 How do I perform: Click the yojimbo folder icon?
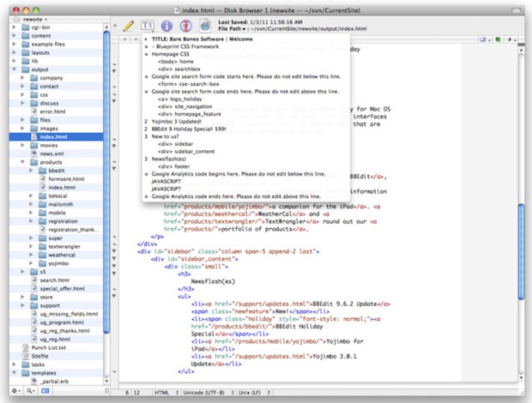42,263
